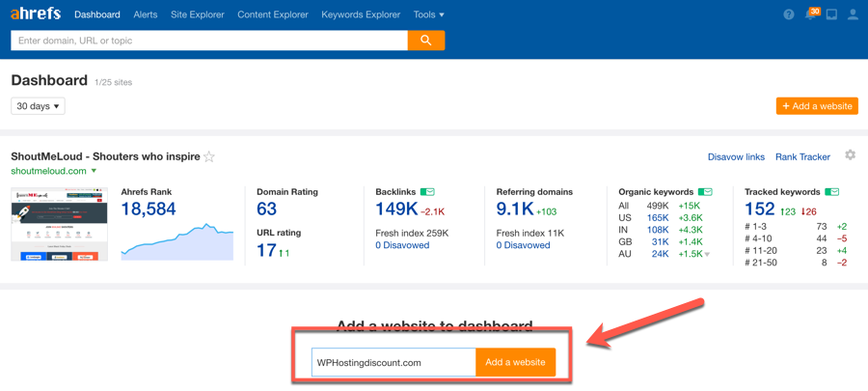Open Site Explorer from the navigation
868x391 pixels.
[x=198, y=14]
